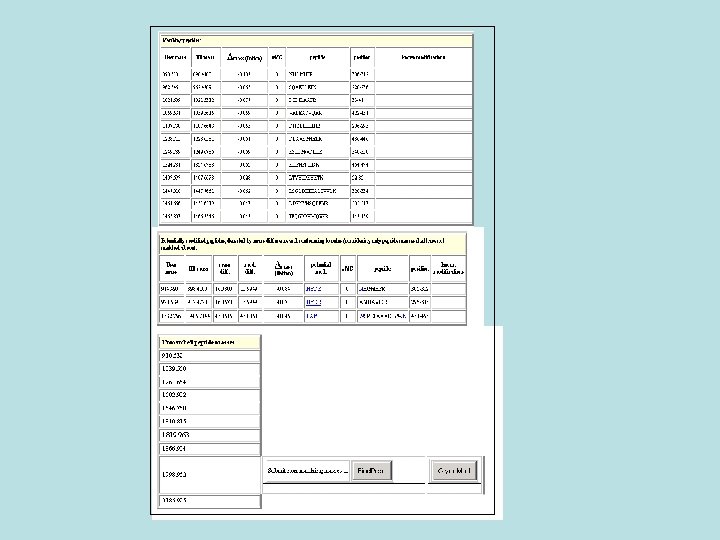720x540 pixels.
Task: Click the grey button right of FindPept
Action: coord(454,471)
